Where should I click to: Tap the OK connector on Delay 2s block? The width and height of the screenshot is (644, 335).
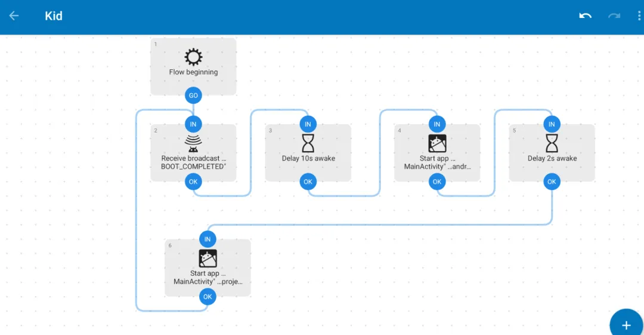pyautogui.click(x=552, y=182)
